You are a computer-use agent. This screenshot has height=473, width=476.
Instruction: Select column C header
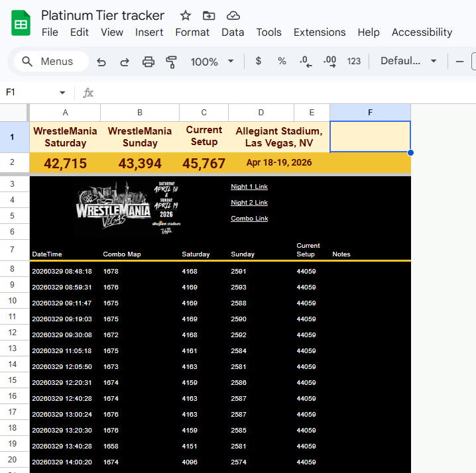click(x=204, y=113)
